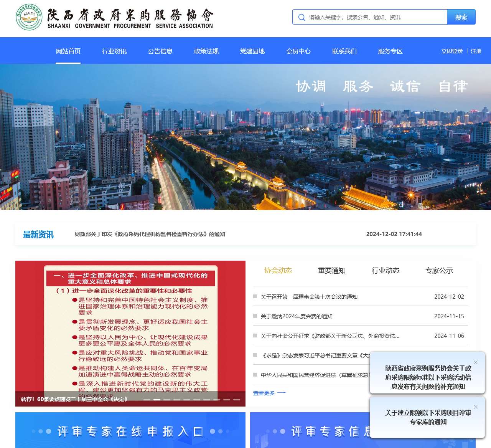
Task: Open the 联系我们 navigation item
Action: click(344, 51)
